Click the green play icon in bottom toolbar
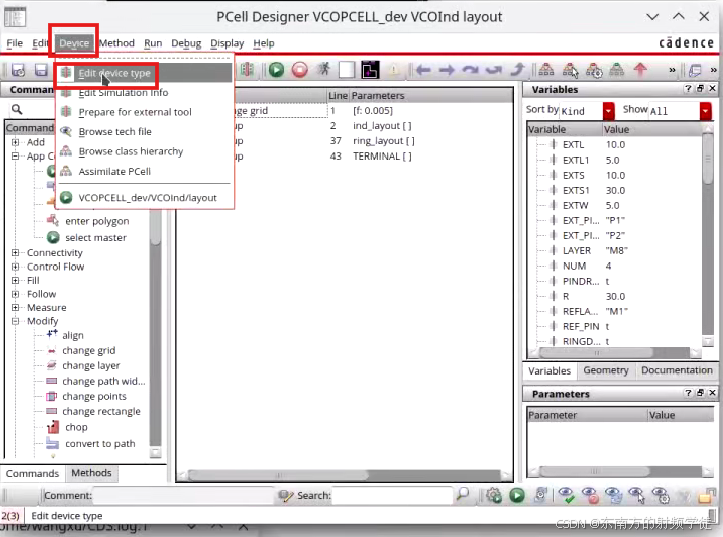Viewport: 723px width, 537px height. 517,496
